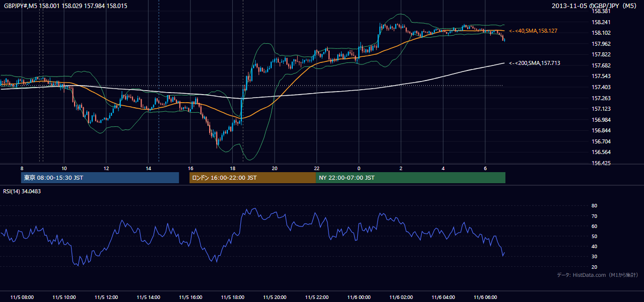644x302 pixels.
Task: Click RSI scale level 70
Action: 595,216
